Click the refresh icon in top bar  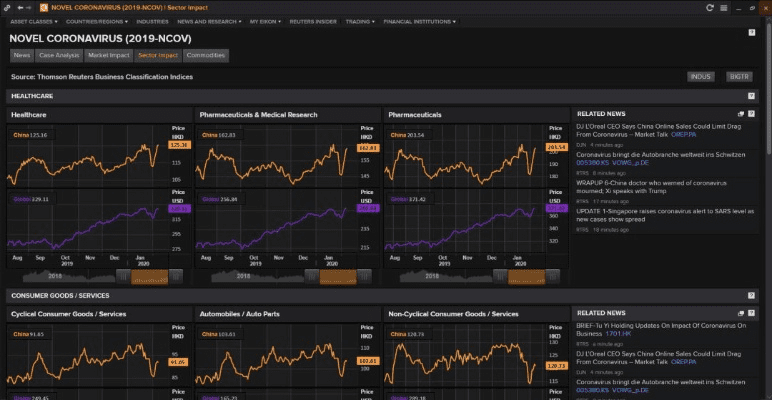pos(708,7)
